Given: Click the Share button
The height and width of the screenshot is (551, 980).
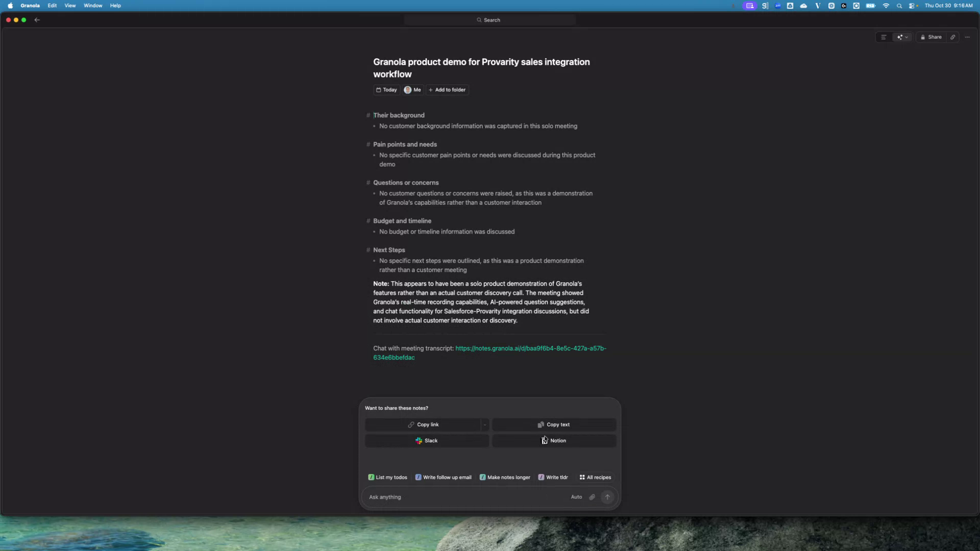Looking at the screenshot, I should 931,37.
